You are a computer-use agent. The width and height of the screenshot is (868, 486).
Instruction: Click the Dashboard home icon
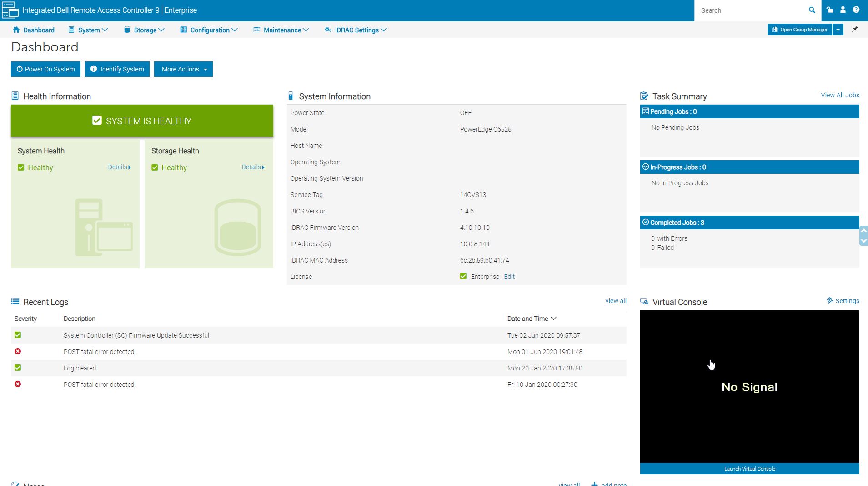click(16, 30)
